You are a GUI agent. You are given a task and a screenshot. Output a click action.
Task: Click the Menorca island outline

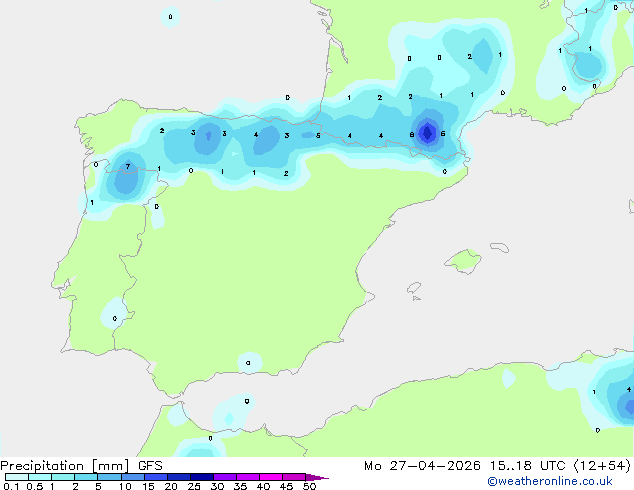[x=500, y=247]
